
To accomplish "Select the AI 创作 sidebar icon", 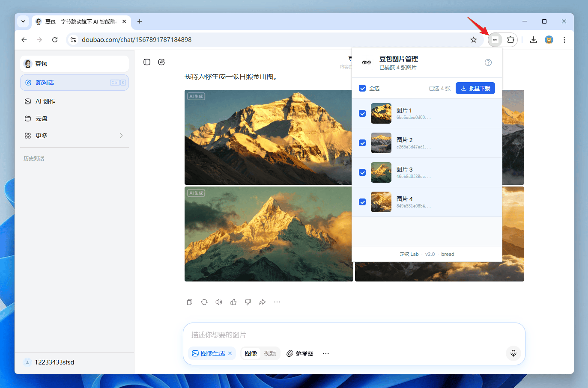I will (27, 101).
